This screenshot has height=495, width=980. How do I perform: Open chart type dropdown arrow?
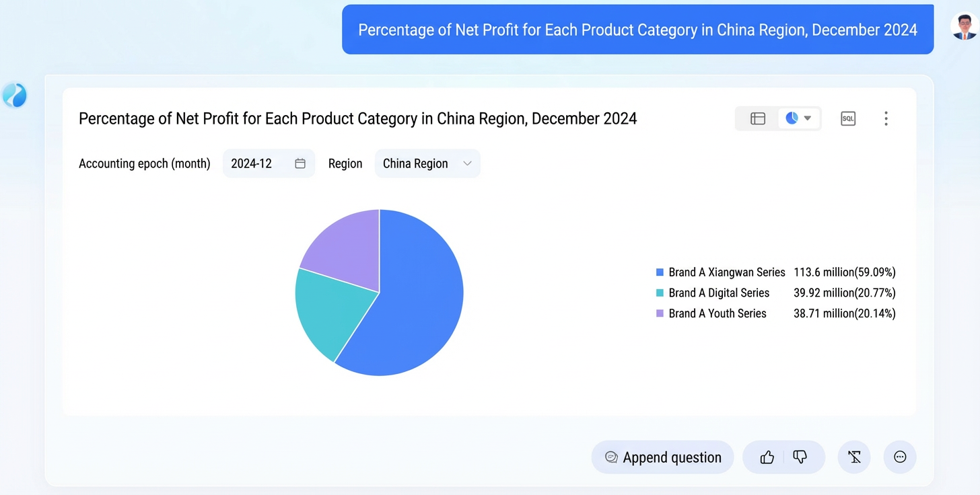808,118
